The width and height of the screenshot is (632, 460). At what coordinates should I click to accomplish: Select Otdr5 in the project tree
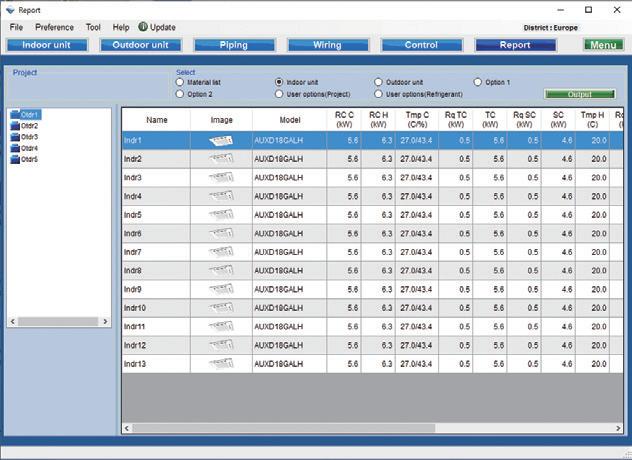click(x=29, y=160)
